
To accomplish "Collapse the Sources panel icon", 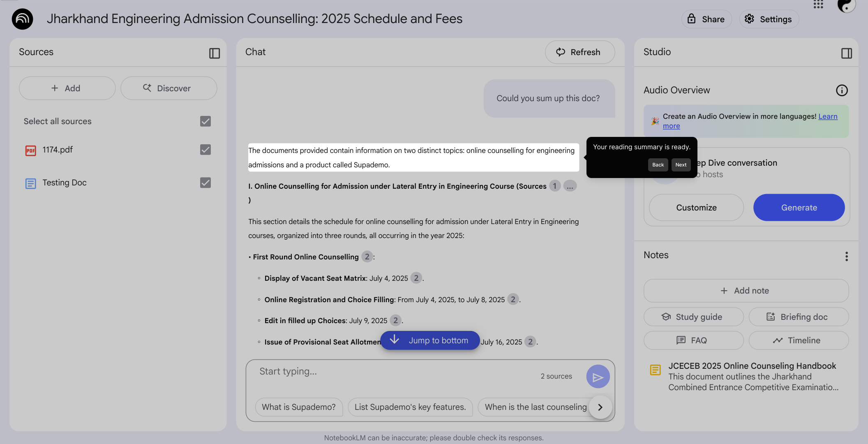I will coord(215,53).
